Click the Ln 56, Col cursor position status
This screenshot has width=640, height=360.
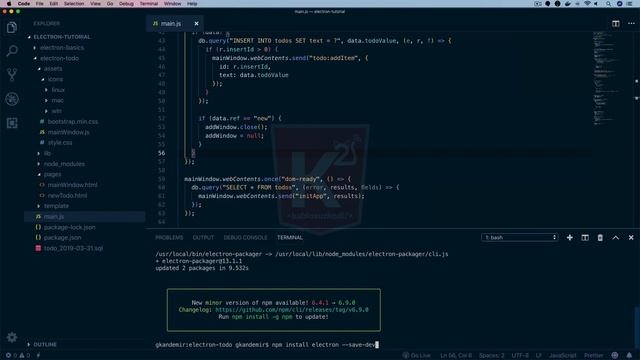click(456, 355)
